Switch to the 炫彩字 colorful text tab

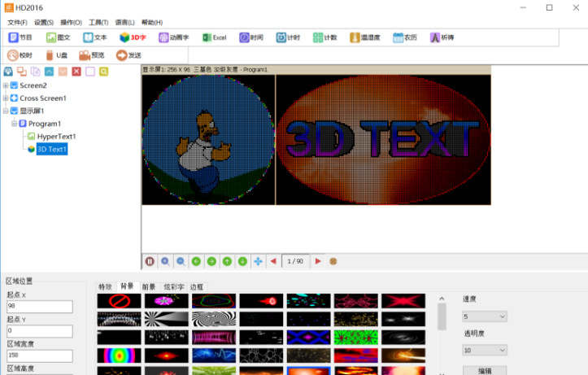click(173, 287)
